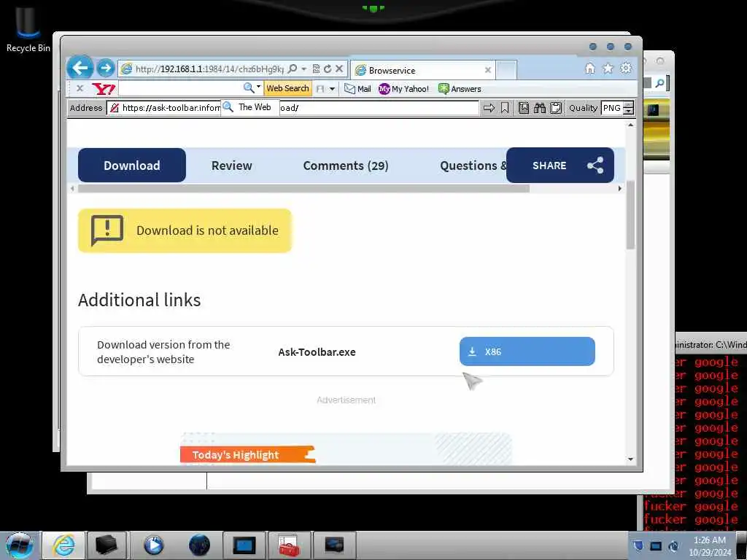Stop loading with the address bar X icon
The height and width of the screenshot is (560, 747).
tap(339, 69)
